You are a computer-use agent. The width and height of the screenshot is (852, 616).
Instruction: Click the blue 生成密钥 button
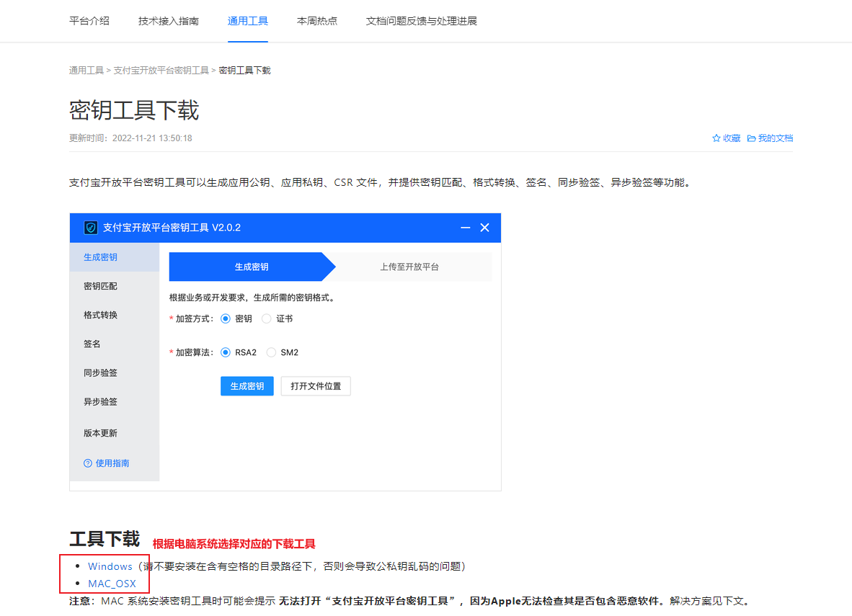coord(247,386)
